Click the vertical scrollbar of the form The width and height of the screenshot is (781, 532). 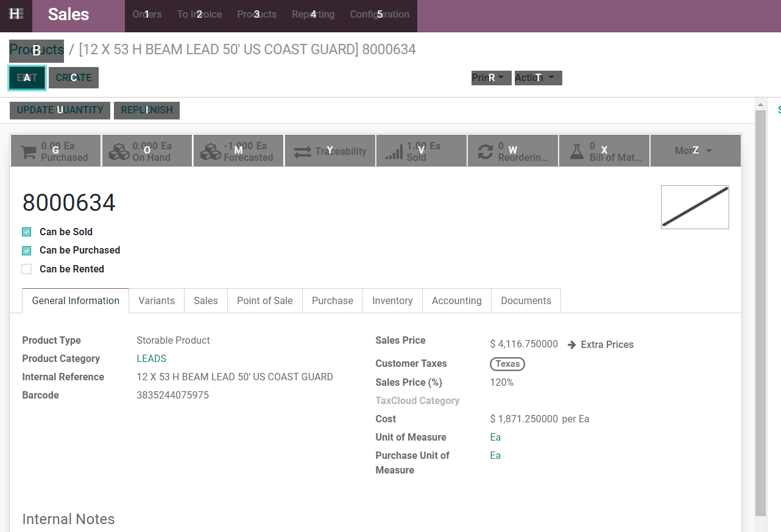[x=760, y=305]
